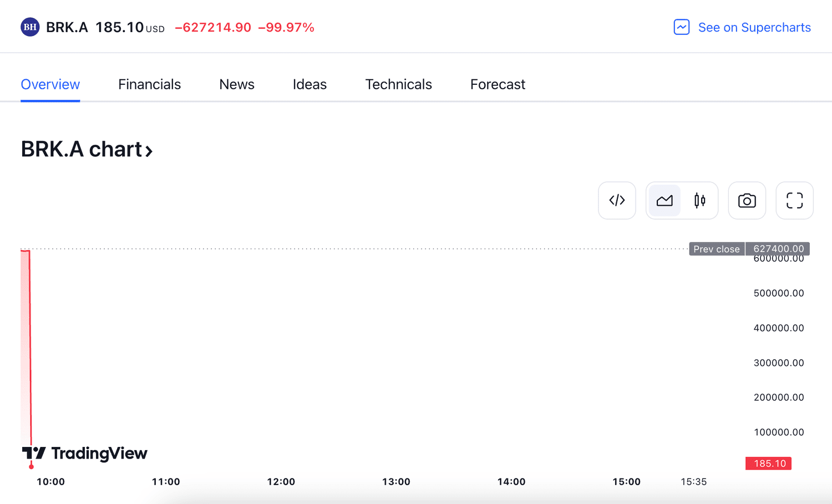The width and height of the screenshot is (832, 504).
Task: Open the chart in fullscreen mode
Action: click(795, 201)
